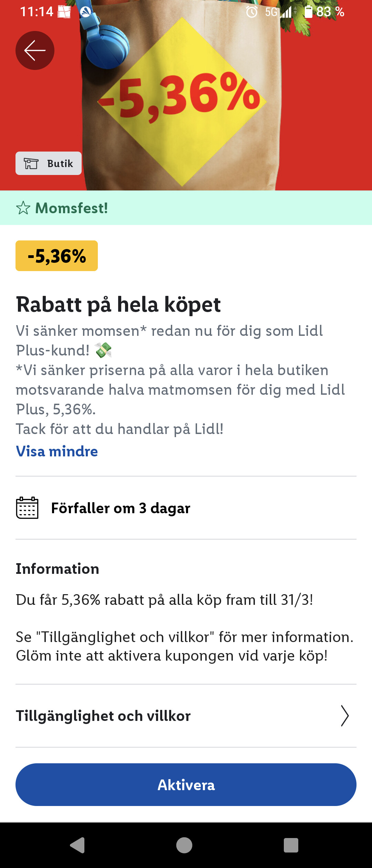Image resolution: width=372 pixels, height=868 pixels.
Task: Open Tillgänglighet och villkor section
Action: (103, 716)
